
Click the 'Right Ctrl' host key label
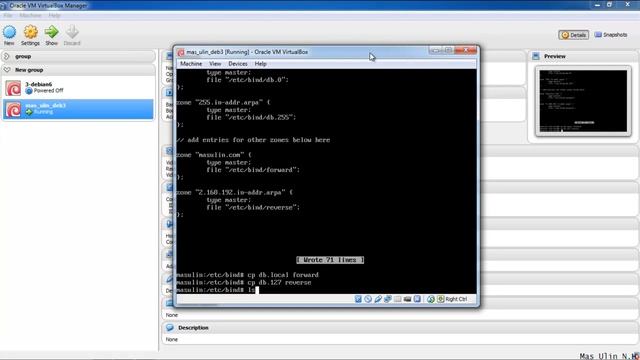[x=456, y=299]
